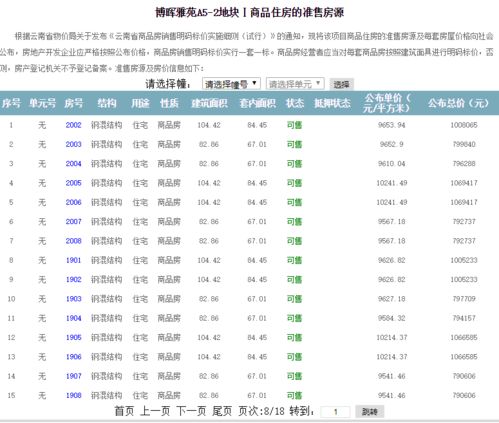Click total price 1008065
Screen dimensions: 499x423
(464, 125)
